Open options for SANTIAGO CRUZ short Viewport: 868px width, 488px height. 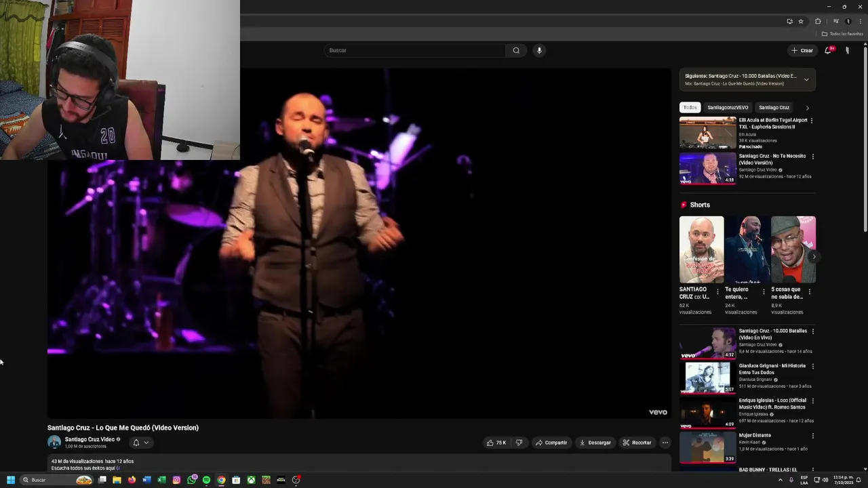tap(717, 292)
